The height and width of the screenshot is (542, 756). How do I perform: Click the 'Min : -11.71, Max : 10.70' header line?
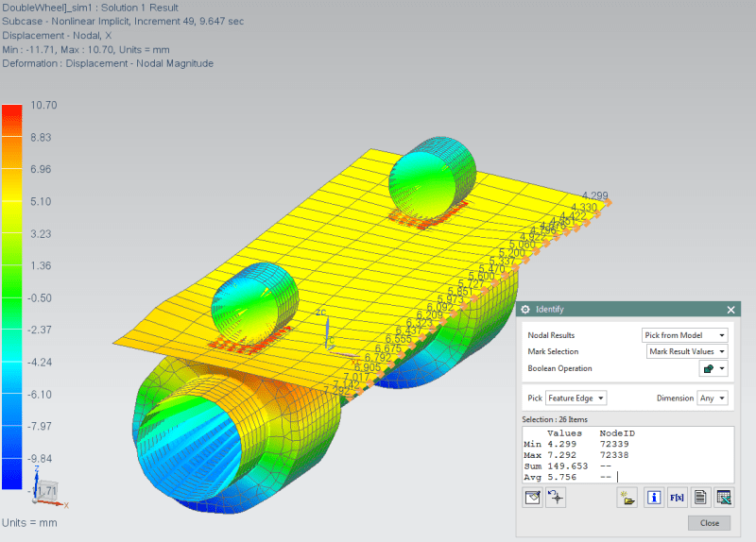tap(86, 50)
